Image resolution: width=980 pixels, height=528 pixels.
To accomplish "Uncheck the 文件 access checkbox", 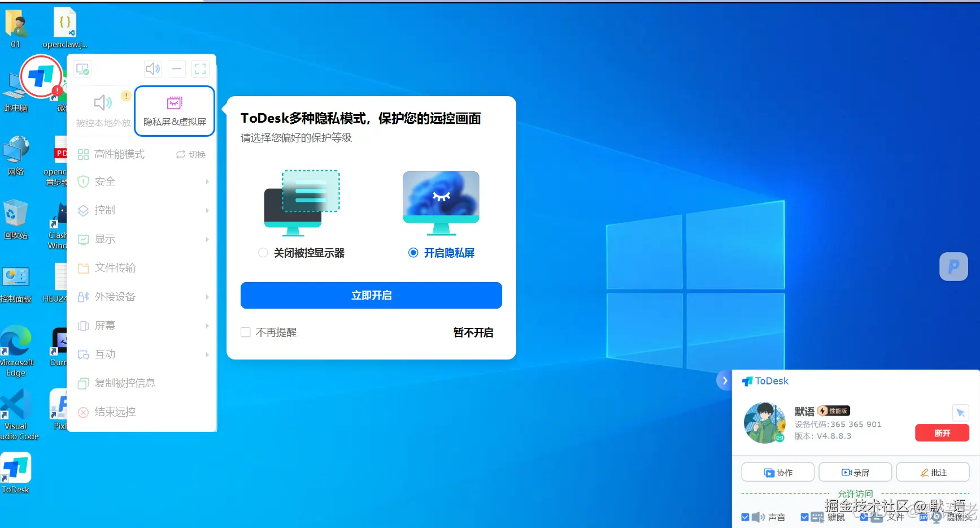I will 864,517.
